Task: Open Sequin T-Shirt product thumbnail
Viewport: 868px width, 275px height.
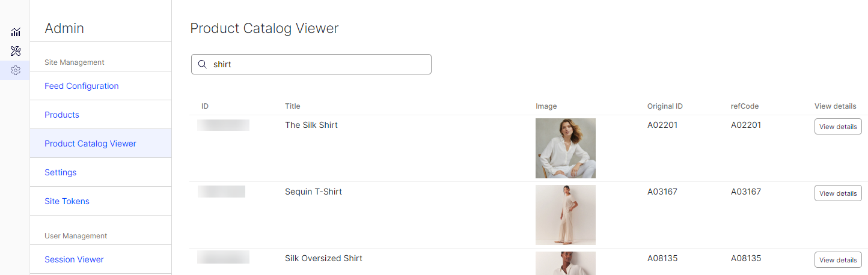Action: (x=566, y=215)
